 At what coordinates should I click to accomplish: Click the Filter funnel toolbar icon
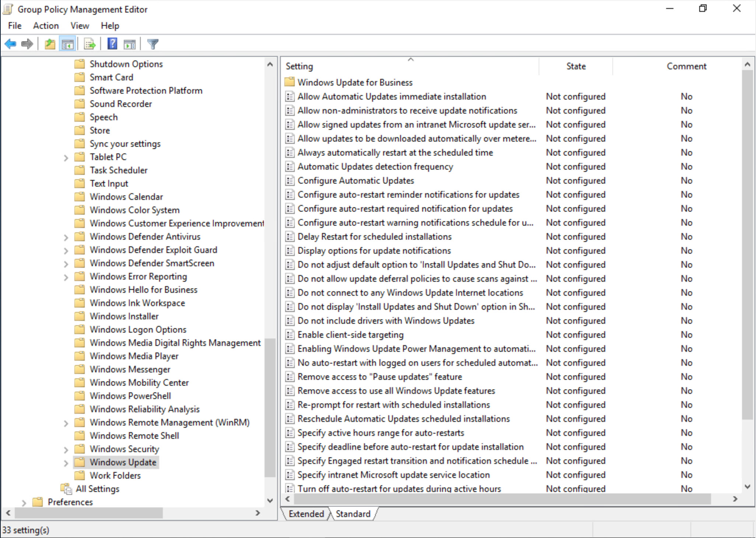(153, 44)
